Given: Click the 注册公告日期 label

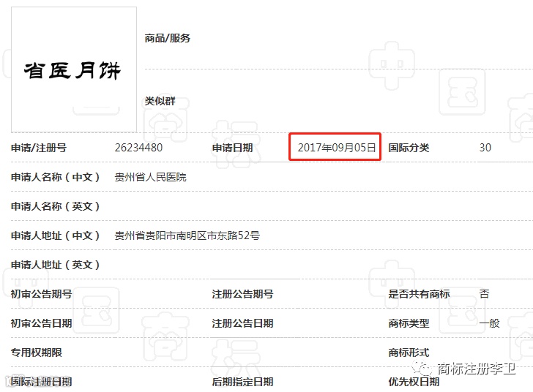Looking at the screenshot, I should 243,323.
